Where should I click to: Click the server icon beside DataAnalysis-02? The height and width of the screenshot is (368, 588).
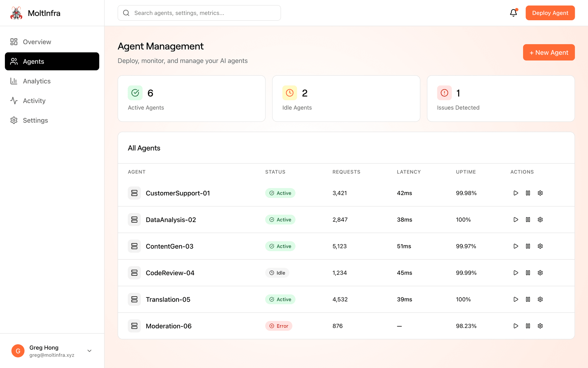click(134, 220)
